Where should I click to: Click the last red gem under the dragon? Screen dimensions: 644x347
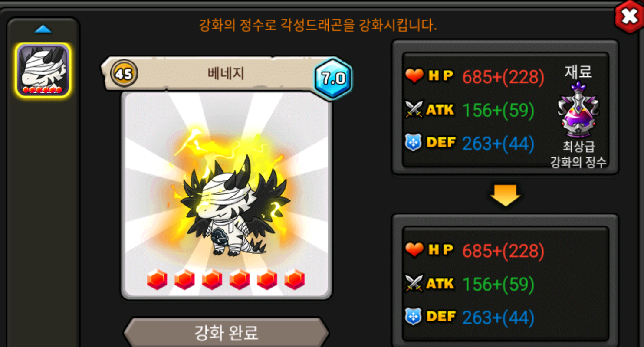pos(294,279)
